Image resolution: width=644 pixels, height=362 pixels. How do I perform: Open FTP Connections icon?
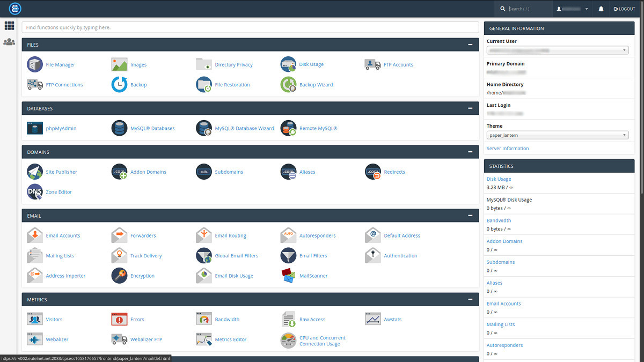tap(35, 85)
